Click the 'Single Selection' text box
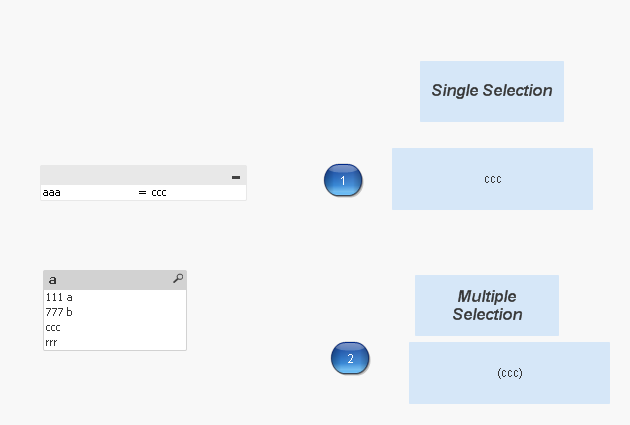Image resolution: width=630 pixels, height=425 pixels. click(x=491, y=91)
